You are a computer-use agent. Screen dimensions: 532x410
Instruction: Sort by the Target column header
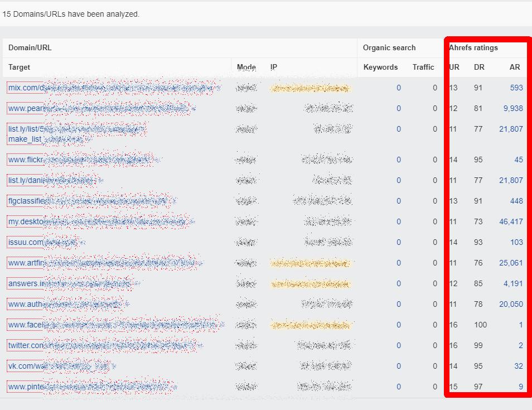click(20, 67)
